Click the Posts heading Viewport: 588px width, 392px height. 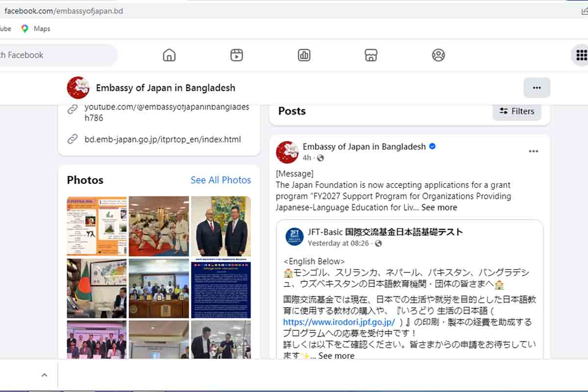coord(292,111)
